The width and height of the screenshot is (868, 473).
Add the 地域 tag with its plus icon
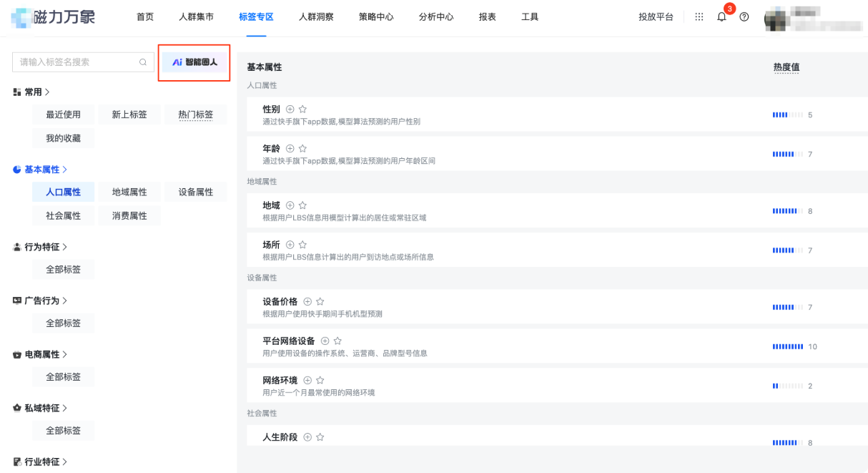click(x=290, y=205)
